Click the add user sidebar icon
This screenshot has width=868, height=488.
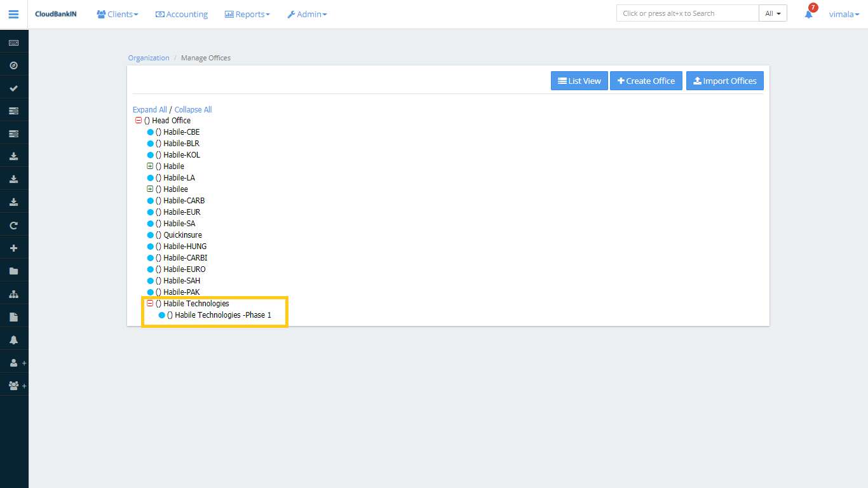pos(15,363)
